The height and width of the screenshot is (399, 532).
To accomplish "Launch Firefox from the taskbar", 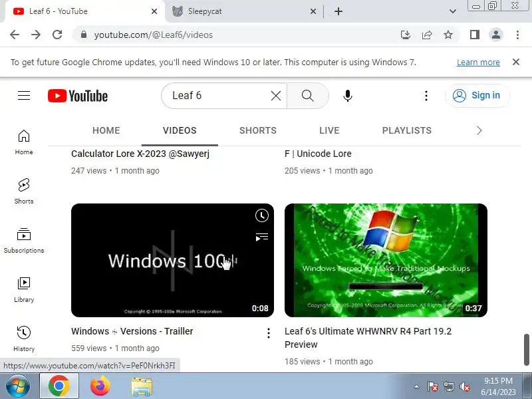I will click(x=100, y=386).
